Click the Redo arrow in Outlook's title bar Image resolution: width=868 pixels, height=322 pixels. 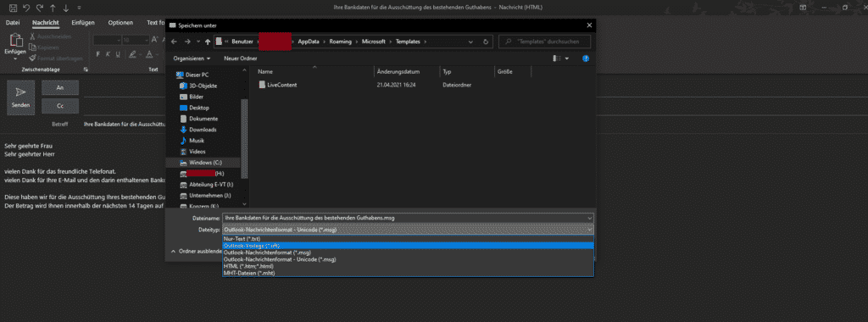[x=39, y=8]
